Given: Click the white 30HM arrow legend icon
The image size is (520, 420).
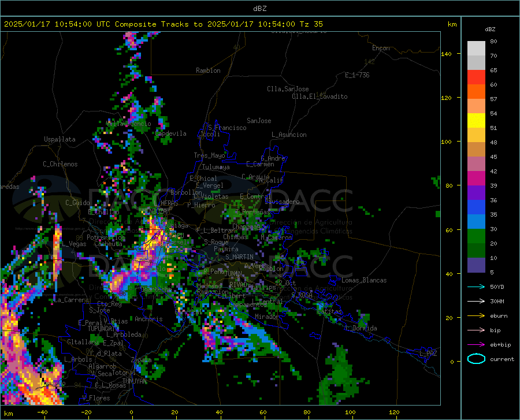Looking at the screenshot, I should click(x=476, y=301).
